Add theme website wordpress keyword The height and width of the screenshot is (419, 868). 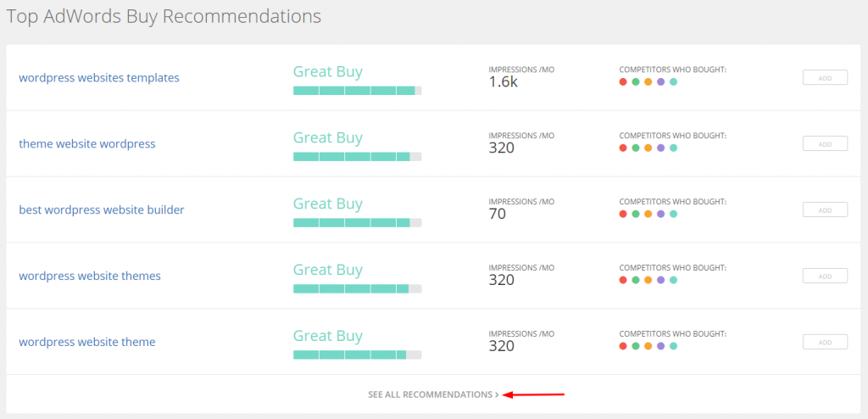point(825,144)
